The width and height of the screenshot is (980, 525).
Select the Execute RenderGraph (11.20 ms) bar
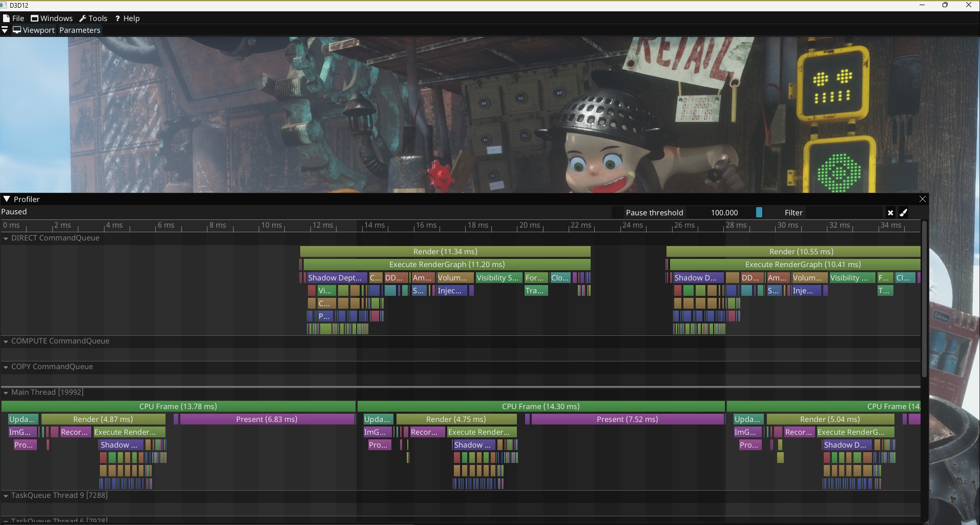[x=447, y=265]
